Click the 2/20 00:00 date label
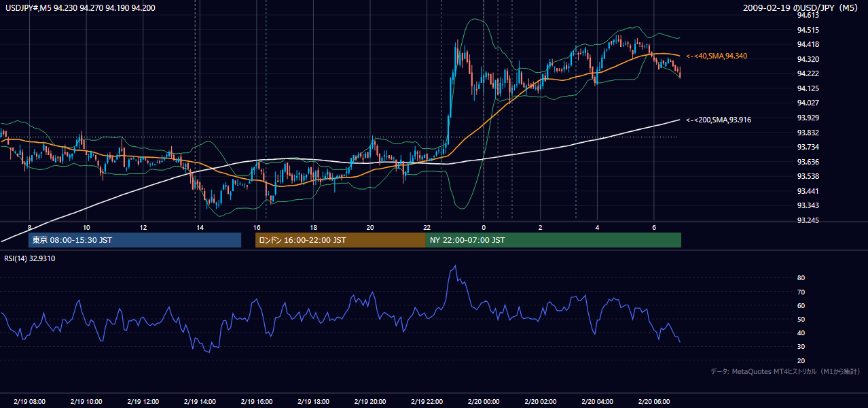This screenshot has height=408, width=868. [483, 401]
